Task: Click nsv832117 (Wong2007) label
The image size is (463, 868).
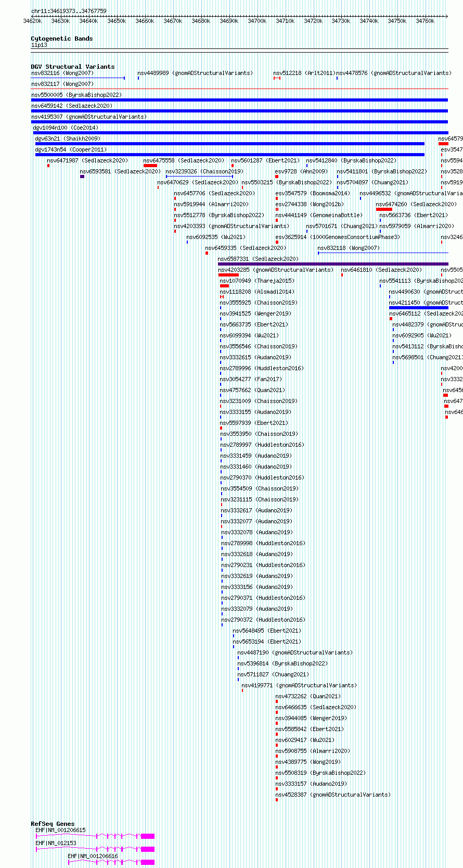Action: [62, 84]
